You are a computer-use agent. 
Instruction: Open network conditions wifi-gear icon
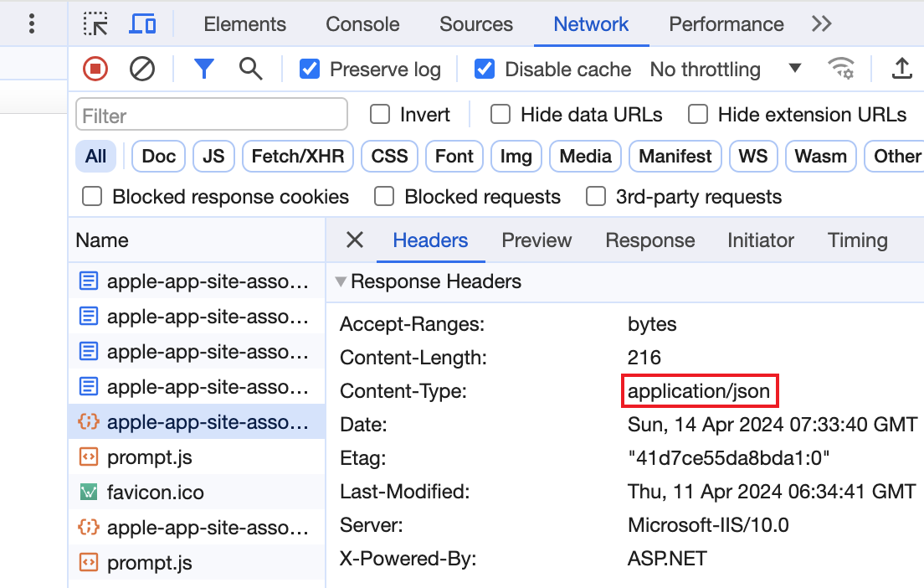tap(841, 69)
